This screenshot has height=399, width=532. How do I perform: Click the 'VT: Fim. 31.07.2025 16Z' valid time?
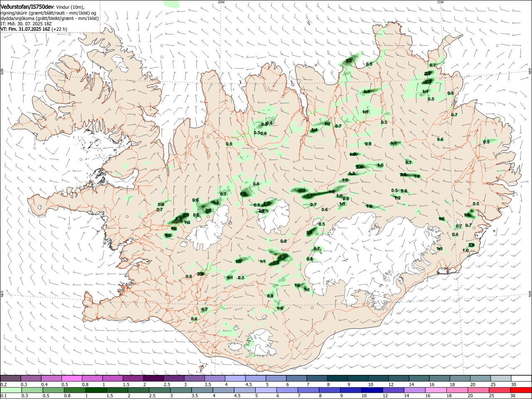25,29
